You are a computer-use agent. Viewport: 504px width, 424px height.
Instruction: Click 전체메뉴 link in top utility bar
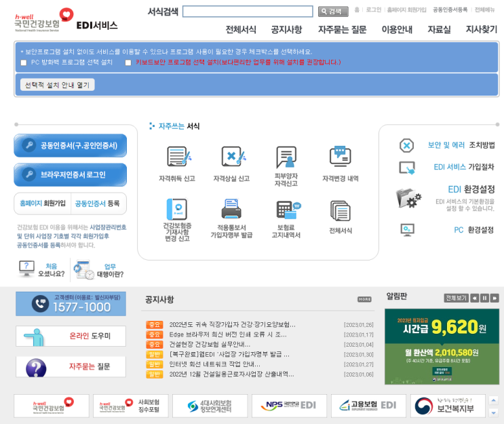485,10
